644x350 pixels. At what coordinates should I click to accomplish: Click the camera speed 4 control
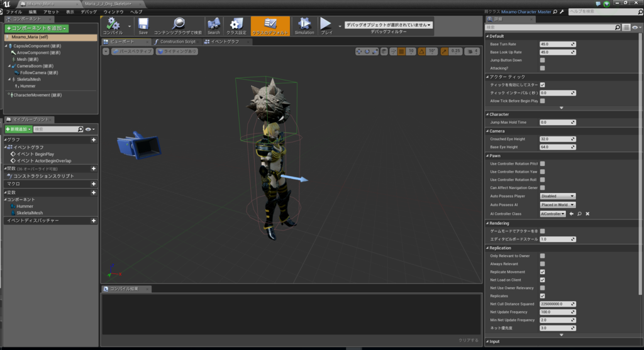tap(472, 52)
